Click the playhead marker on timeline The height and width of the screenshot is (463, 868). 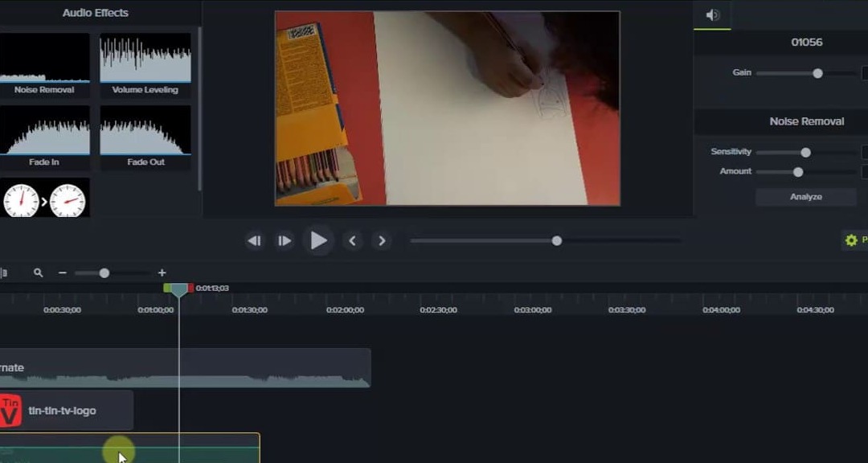(x=178, y=289)
